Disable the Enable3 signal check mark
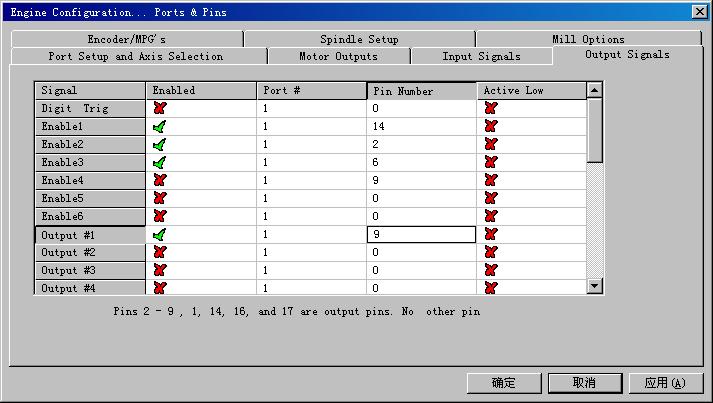713x403 pixels. (159, 163)
